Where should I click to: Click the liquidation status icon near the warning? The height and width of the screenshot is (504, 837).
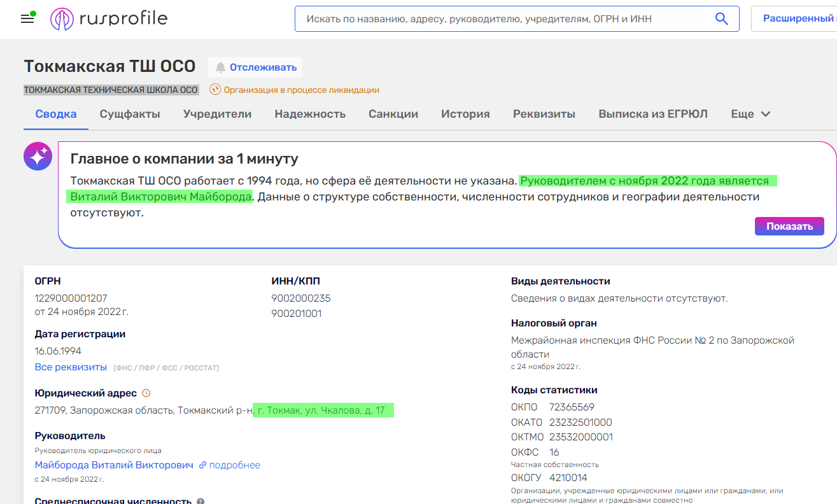tap(216, 90)
